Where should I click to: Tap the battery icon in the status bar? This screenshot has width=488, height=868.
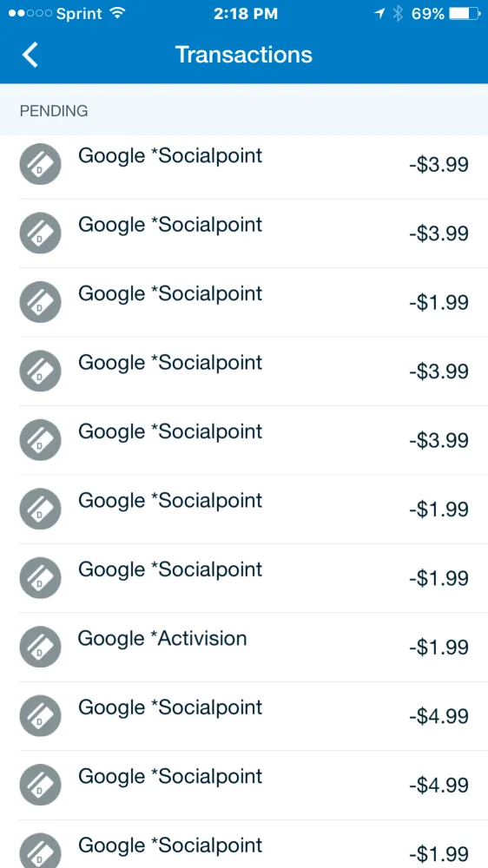pyautogui.click(x=464, y=14)
